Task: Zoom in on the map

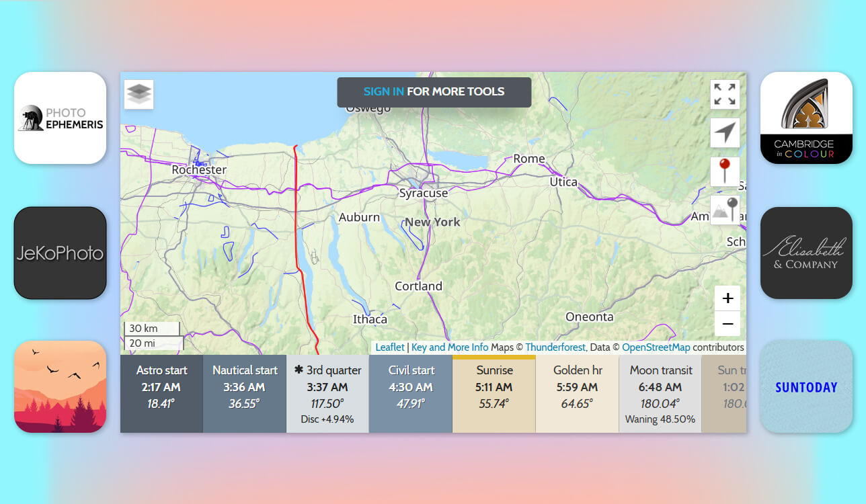Action: tap(727, 298)
